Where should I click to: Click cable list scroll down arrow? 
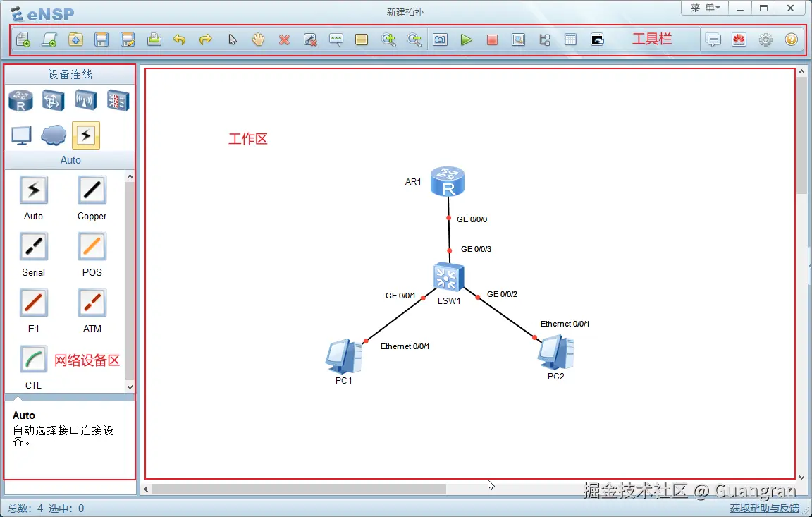(x=130, y=387)
